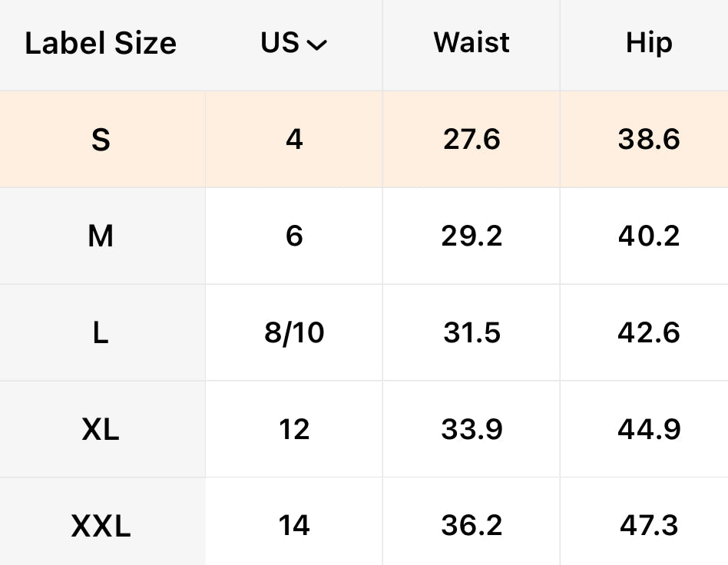Click the 31.5 waist measurement
This screenshot has height=565, width=728.
472,333
